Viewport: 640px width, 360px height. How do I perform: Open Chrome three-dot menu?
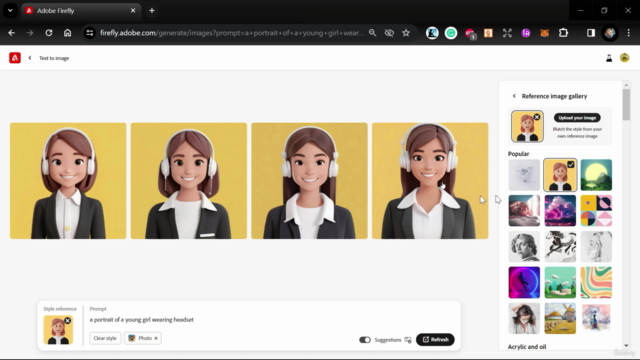[629, 33]
